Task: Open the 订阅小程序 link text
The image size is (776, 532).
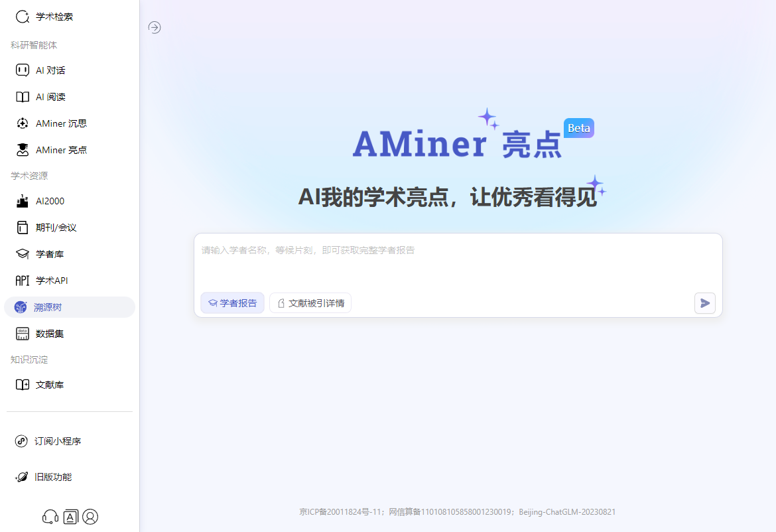Action: 58,441
